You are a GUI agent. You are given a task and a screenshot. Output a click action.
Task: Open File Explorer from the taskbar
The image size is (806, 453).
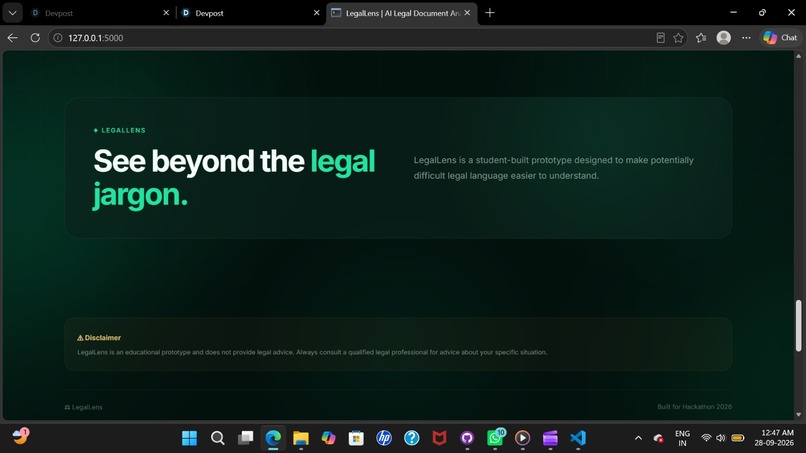click(301, 438)
